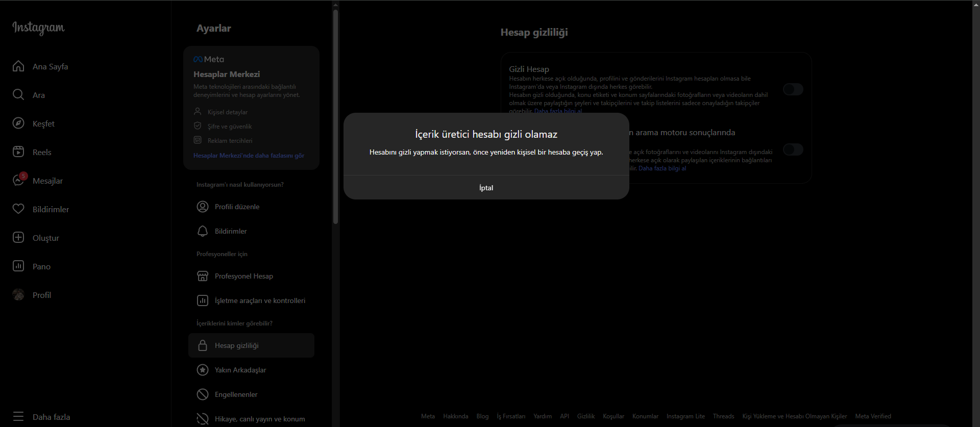Image resolution: width=980 pixels, height=427 pixels.
Task: Click the Hesap gizliliği lock icon
Action: (203, 345)
